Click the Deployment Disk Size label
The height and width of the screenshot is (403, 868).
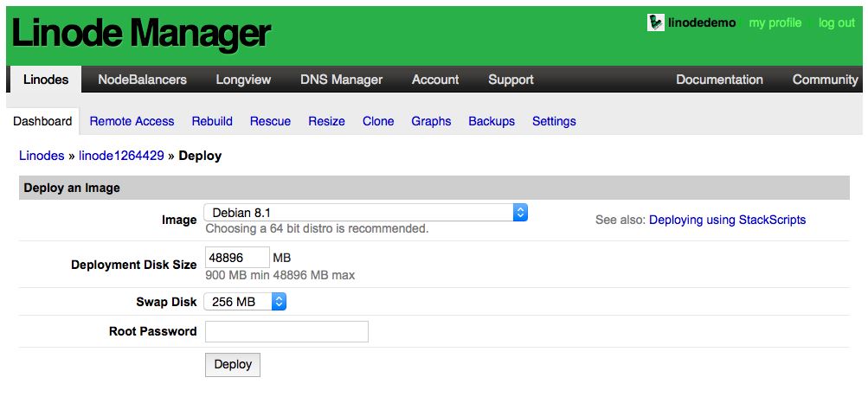pos(134,265)
